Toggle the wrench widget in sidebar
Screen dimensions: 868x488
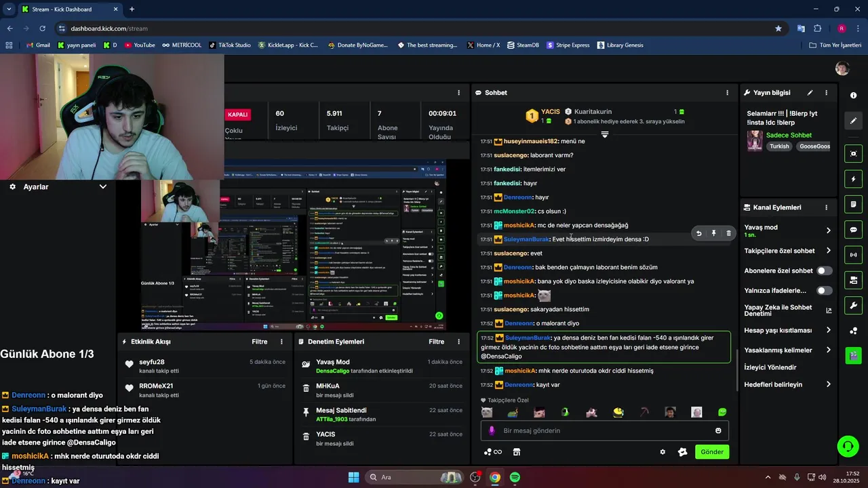click(854, 305)
